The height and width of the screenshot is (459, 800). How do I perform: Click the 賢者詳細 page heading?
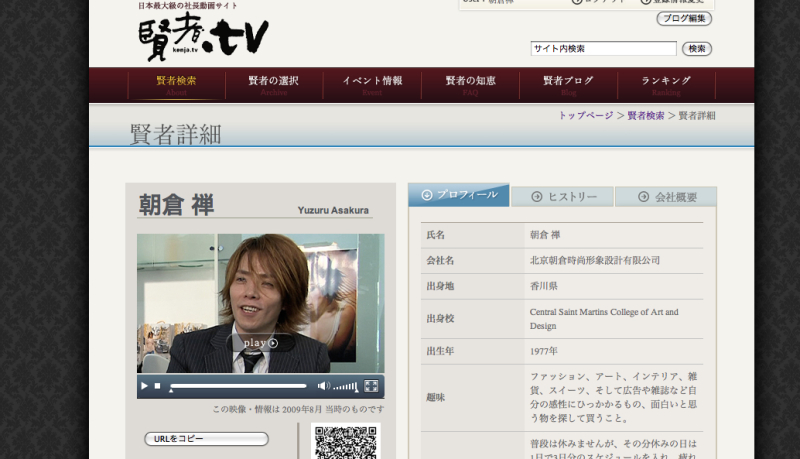176,135
